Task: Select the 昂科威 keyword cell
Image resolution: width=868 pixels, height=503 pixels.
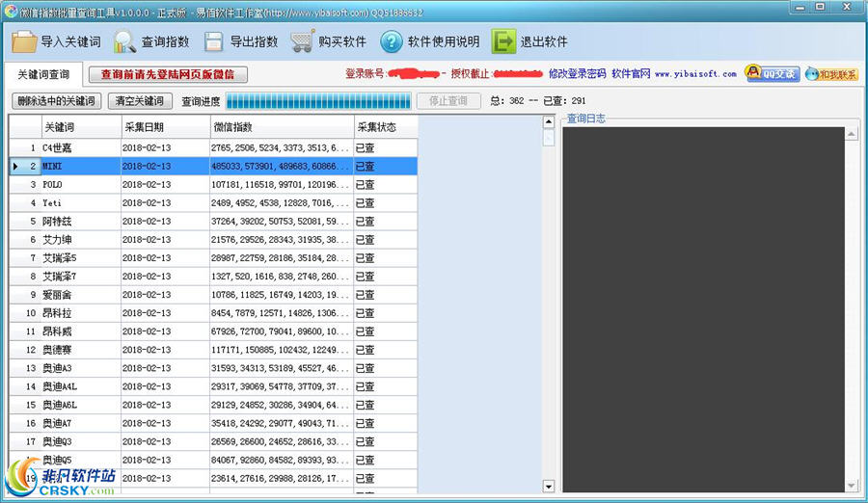Action: [81, 331]
